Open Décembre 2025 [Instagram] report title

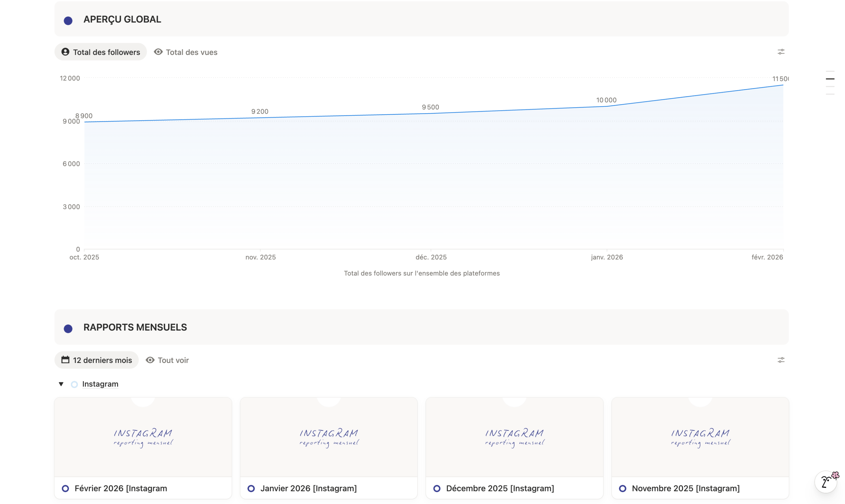[500, 489]
